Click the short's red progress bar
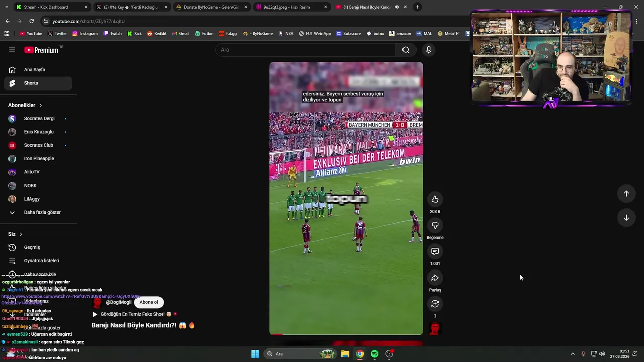Screen dimensions: 644x362 (x=346, y=334)
